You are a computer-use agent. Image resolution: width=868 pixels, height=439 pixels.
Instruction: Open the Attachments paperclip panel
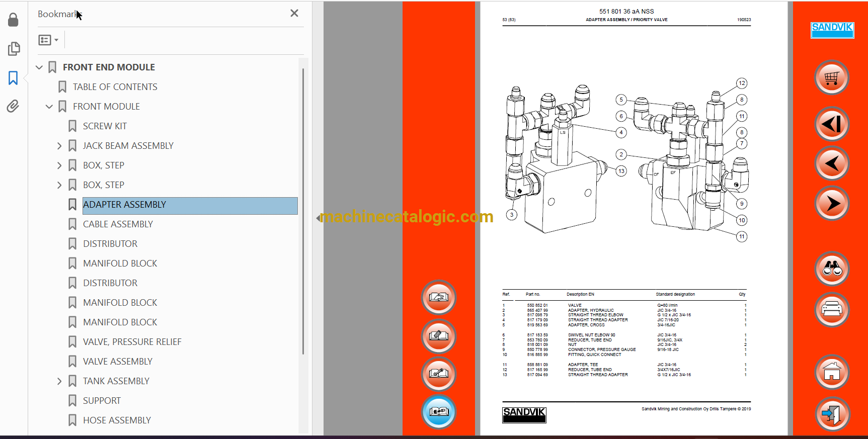coord(13,106)
